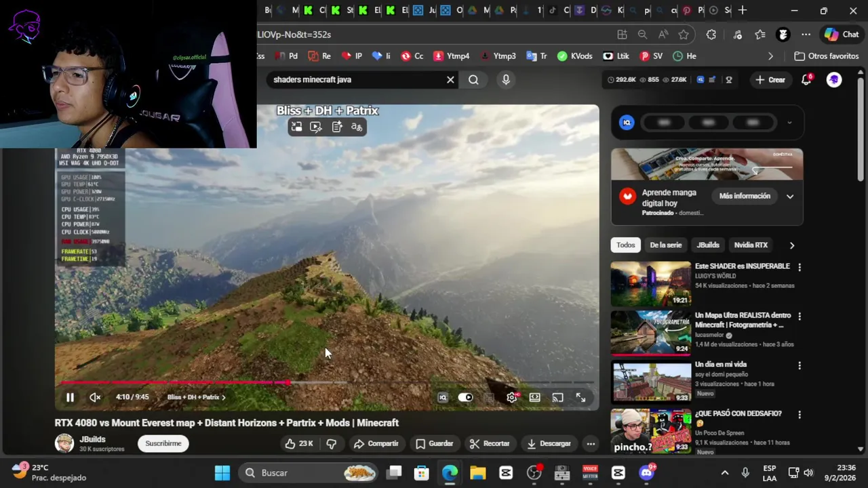Switch the player to theater mode
Image resolution: width=868 pixels, height=488 pixels.
535,398
